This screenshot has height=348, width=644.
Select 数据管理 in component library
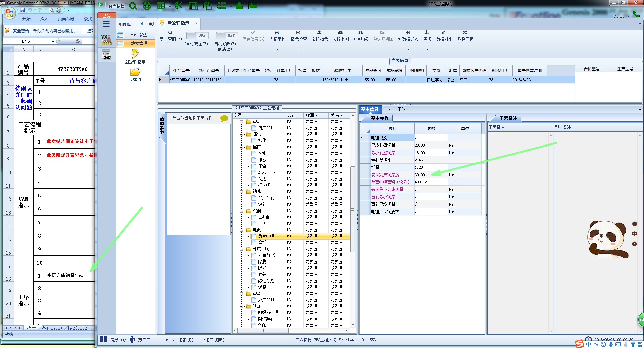click(x=136, y=44)
